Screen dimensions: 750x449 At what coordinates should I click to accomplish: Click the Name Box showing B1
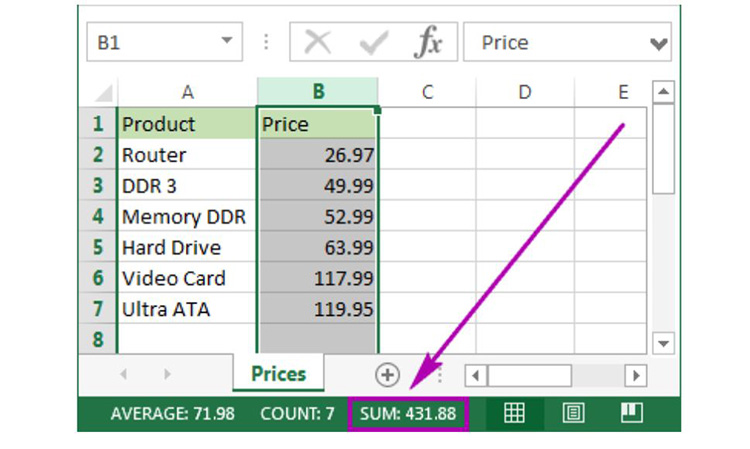pos(165,42)
